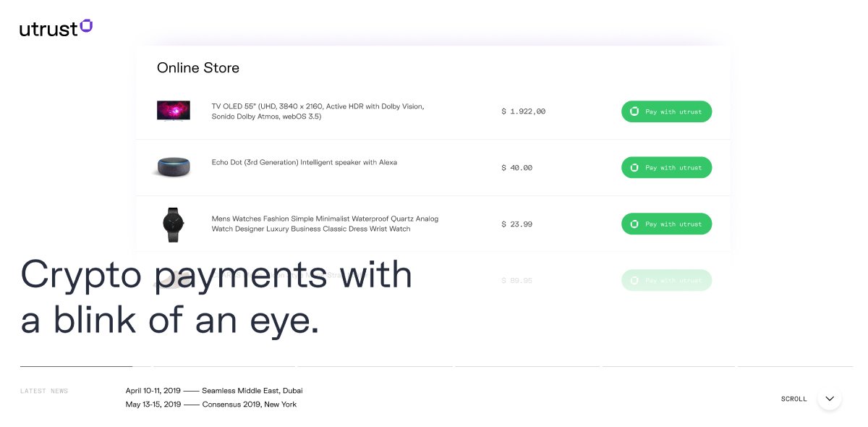
Task: Select the TV OLED 55" product description
Action: coord(318,111)
